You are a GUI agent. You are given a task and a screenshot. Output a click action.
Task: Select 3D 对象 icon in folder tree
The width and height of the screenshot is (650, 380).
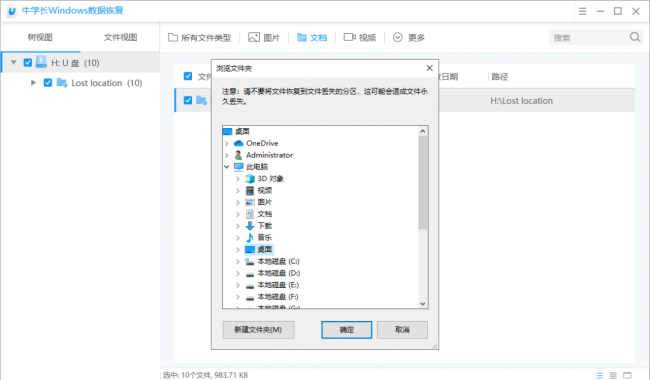click(250, 179)
